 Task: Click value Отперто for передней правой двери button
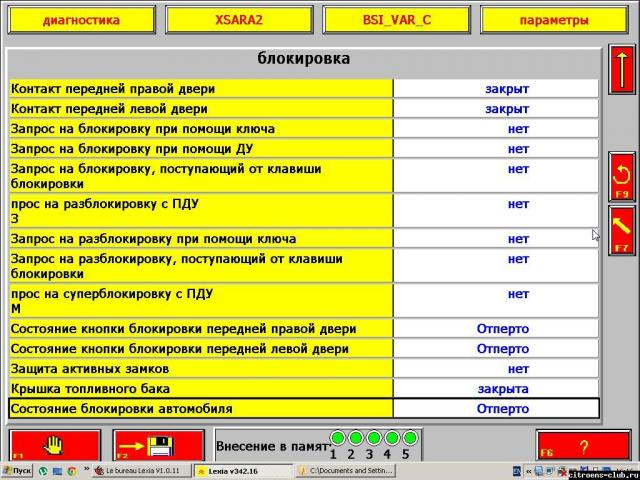pos(503,329)
